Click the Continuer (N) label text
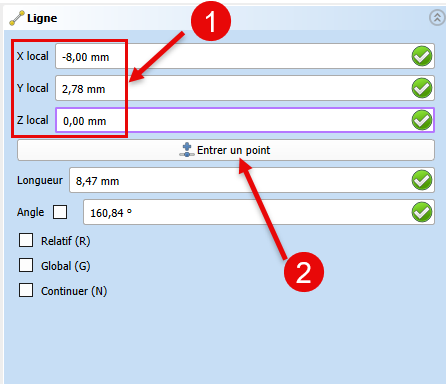446x384 pixels. 74,291
